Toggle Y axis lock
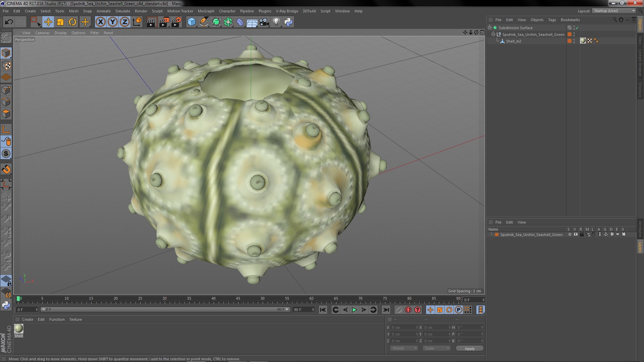This screenshot has height=362, width=644. (x=113, y=22)
